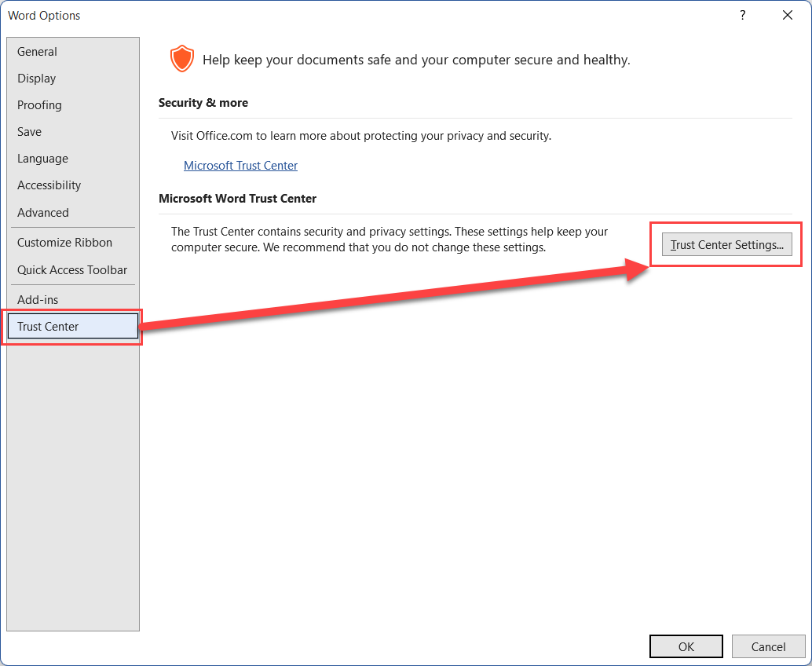This screenshot has height=666, width=812.
Task: Click the help question mark icon
Action: [x=743, y=15]
